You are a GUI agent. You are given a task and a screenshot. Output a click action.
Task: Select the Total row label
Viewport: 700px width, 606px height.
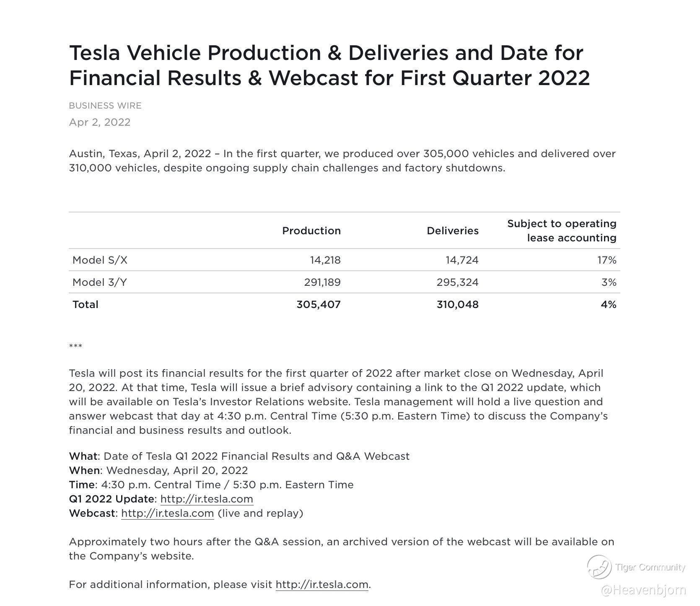tap(86, 305)
